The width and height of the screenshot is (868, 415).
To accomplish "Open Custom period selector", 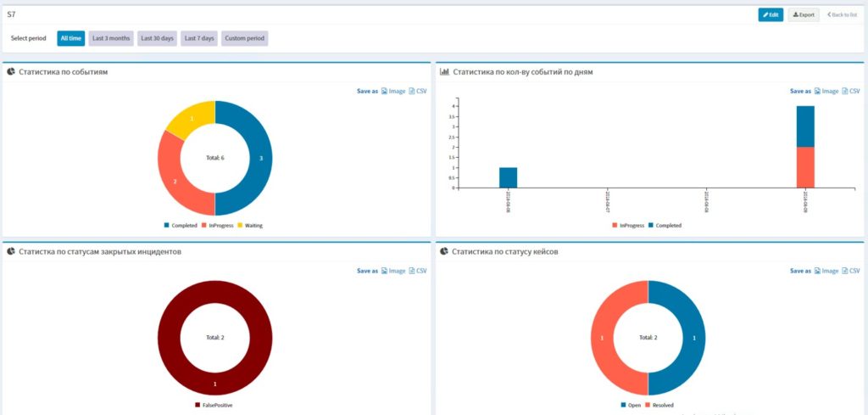I will [245, 38].
